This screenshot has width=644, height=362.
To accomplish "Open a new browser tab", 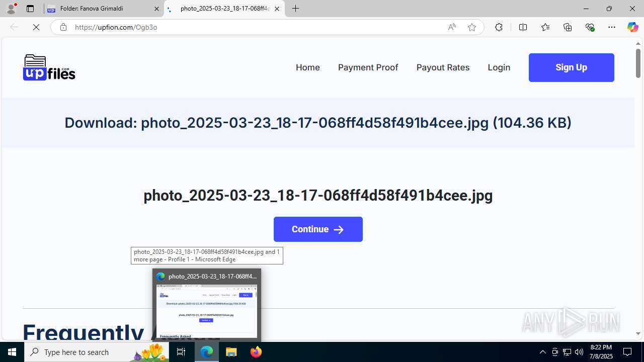I will click(x=296, y=9).
